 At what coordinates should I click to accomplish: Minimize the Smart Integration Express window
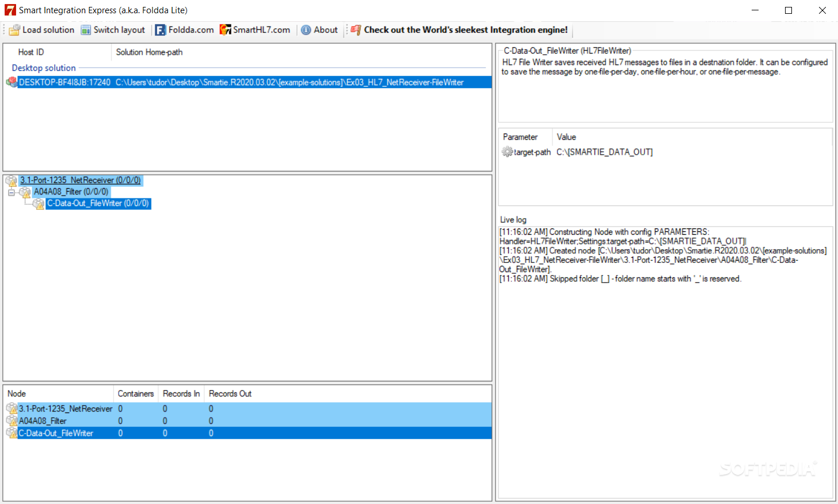coord(755,10)
